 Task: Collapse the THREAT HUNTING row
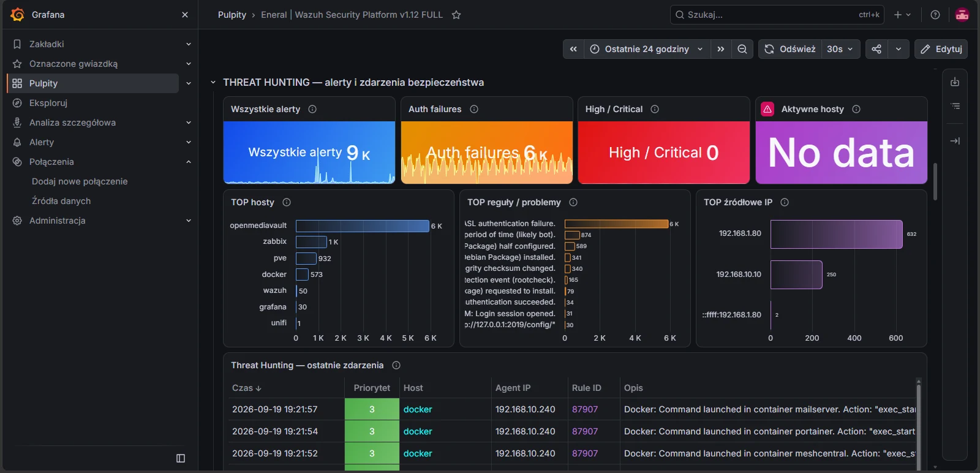click(213, 82)
